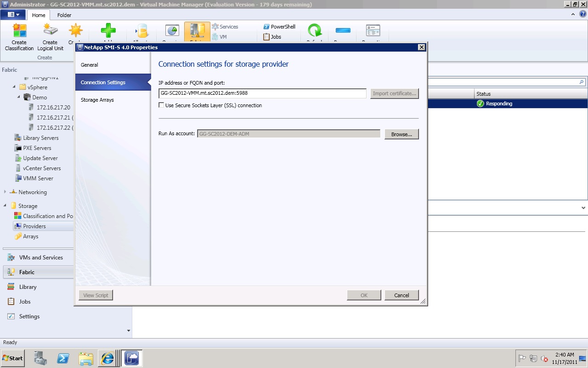Open the Settings workspace
The height and width of the screenshot is (368, 588).
click(29, 316)
